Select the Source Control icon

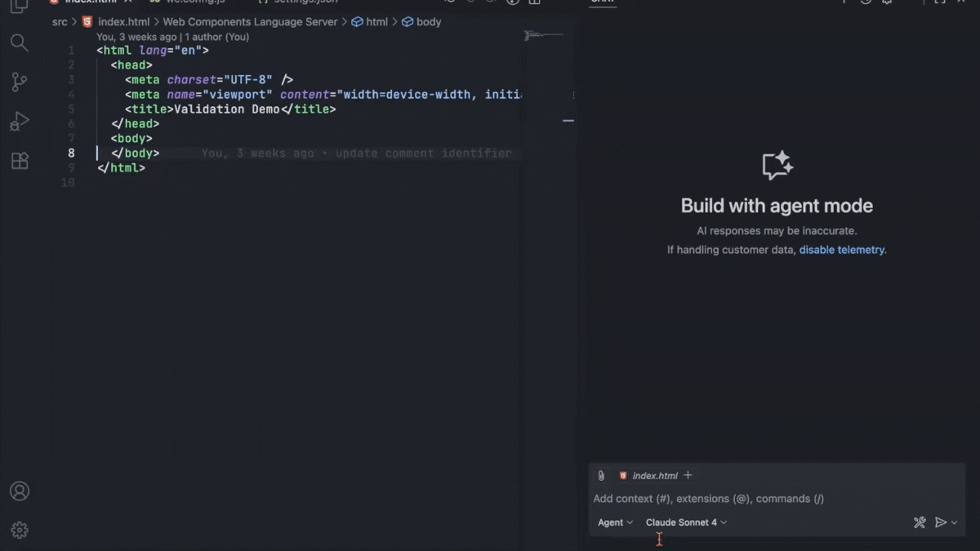click(20, 82)
